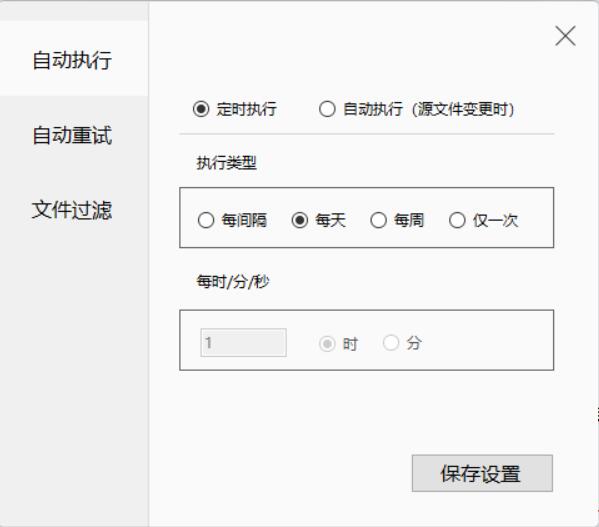Screen dimensions: 599x527
Task: Click the 保存设置 button
Action: point(482,473)
